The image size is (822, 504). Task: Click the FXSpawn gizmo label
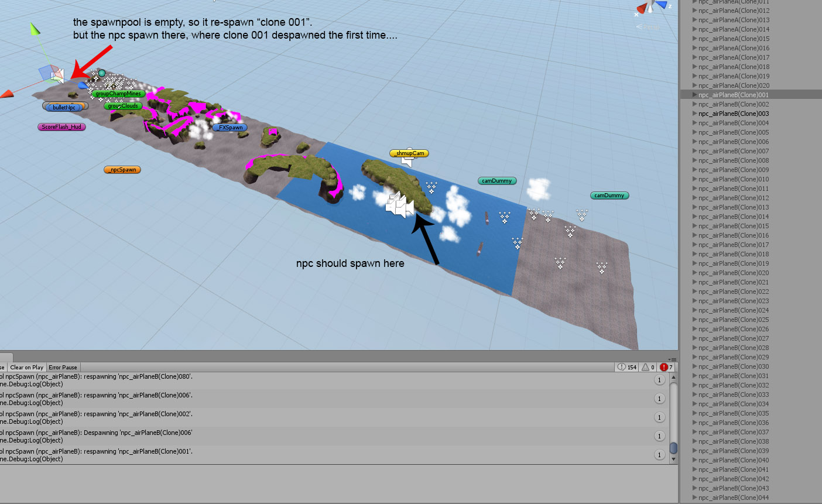coord(230,127)
